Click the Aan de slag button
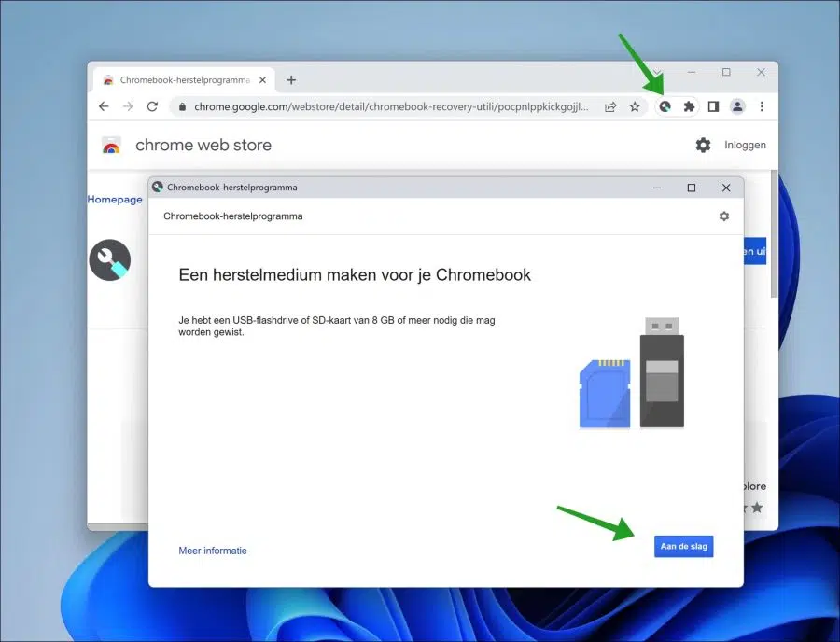 click(x=683, y=546)
